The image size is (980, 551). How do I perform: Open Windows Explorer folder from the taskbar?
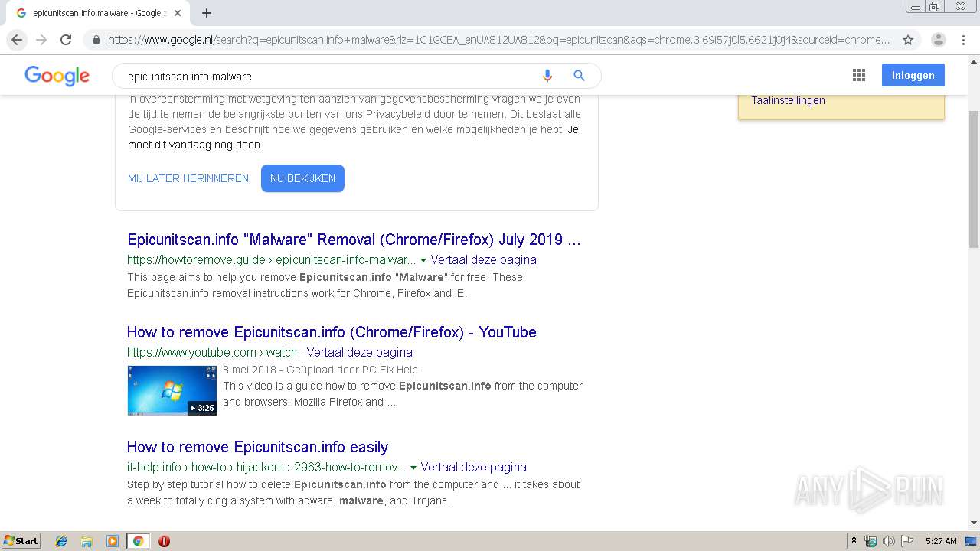coord(87,541)
